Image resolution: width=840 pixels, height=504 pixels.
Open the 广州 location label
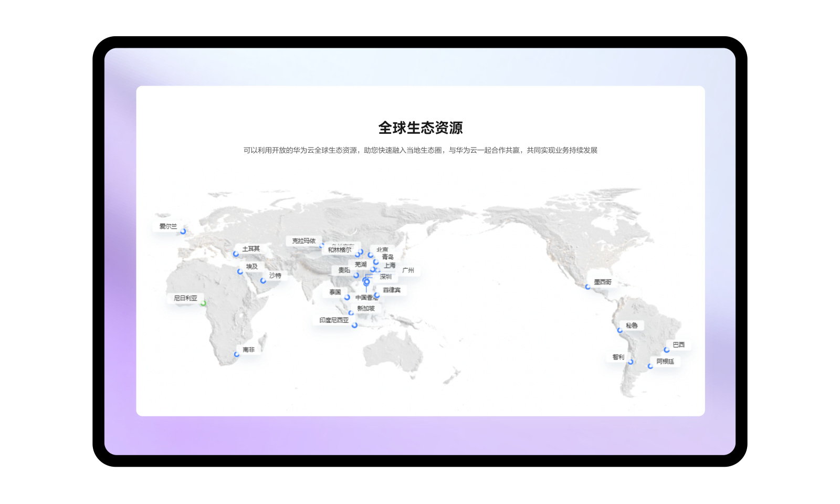408,270
